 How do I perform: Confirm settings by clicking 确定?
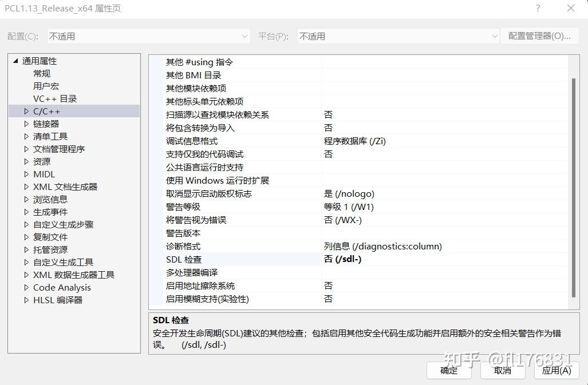pos(448,370)
